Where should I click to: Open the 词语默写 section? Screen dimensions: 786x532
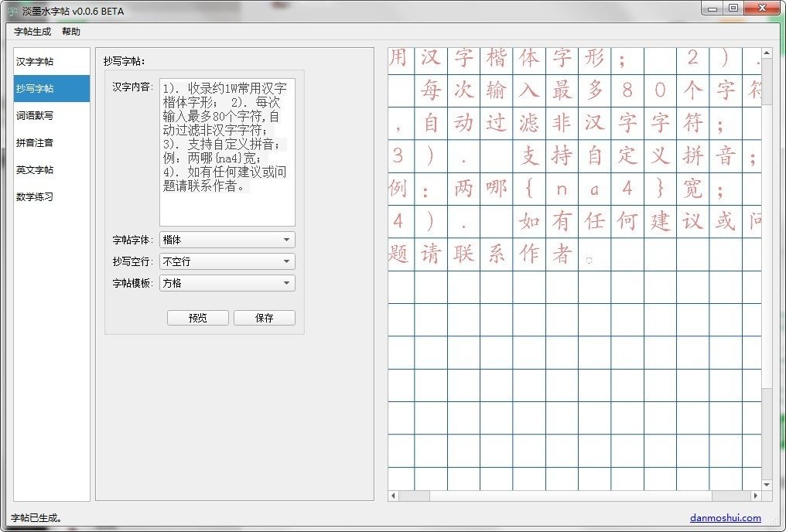click(36, 115)
